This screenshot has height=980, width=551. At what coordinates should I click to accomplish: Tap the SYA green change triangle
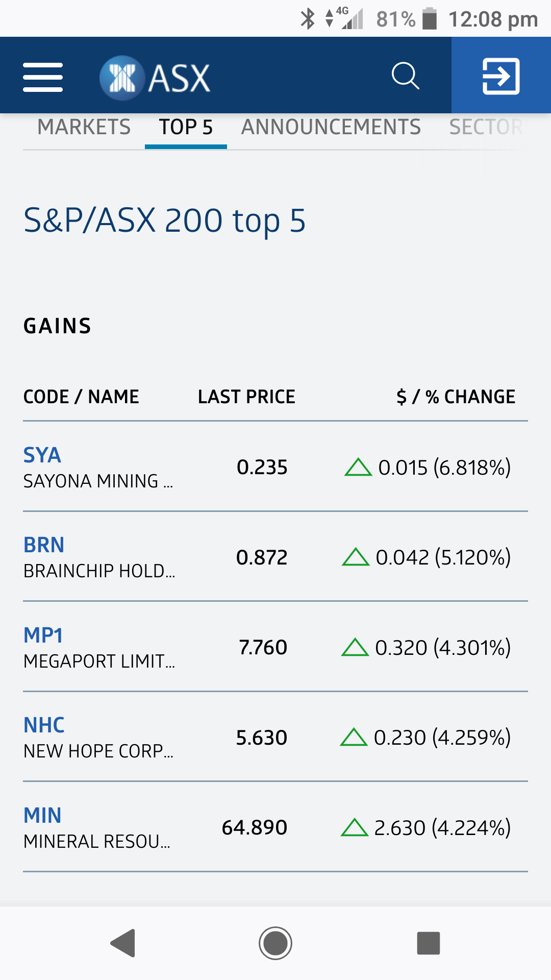[x=358, y=467]
